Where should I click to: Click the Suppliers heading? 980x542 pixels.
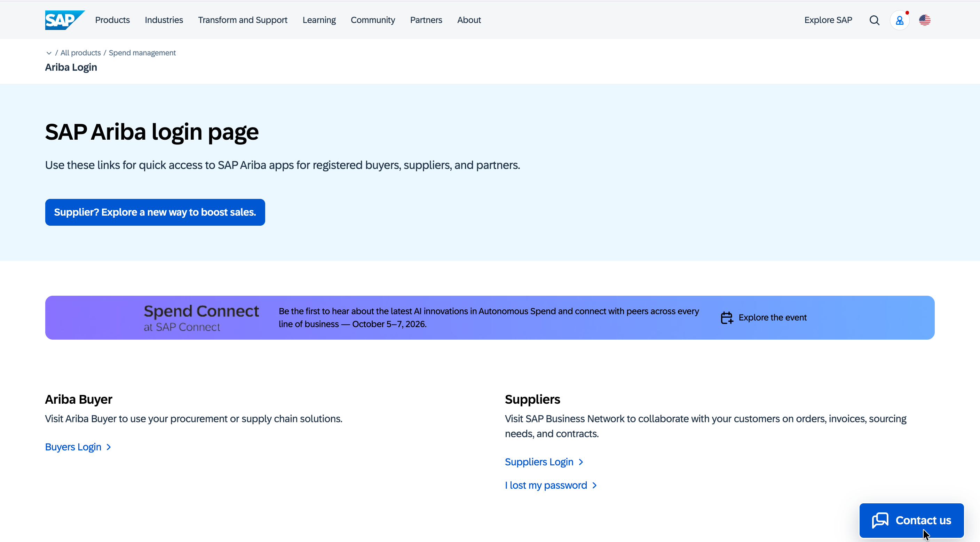532,400
